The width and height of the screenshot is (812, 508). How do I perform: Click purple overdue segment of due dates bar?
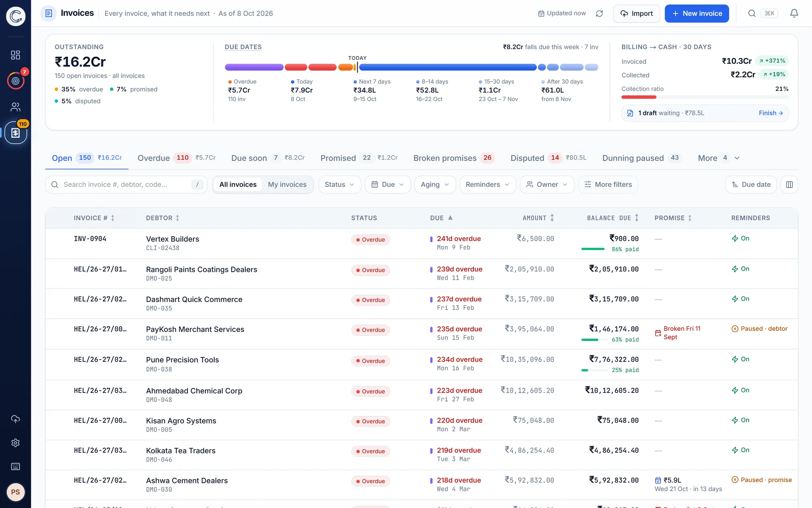click(x=254, y=67)
